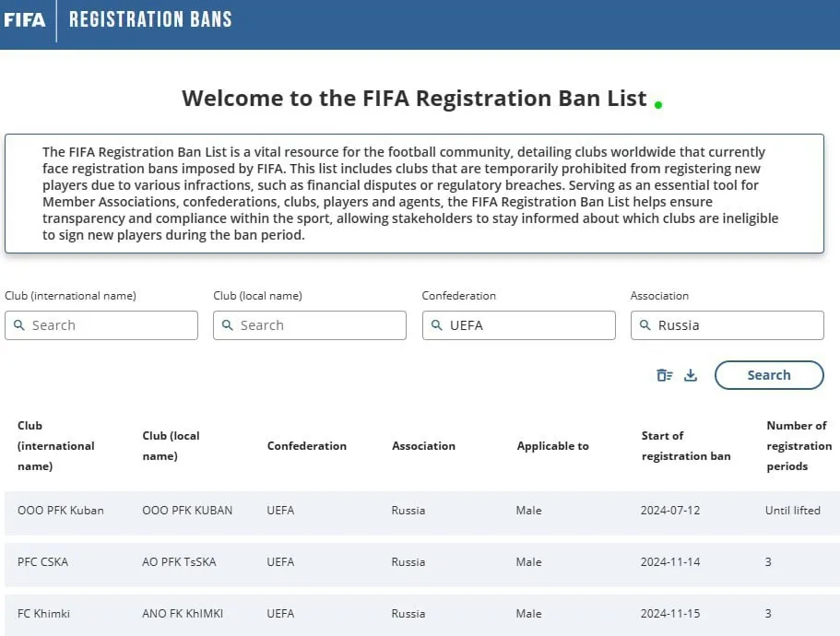The width and height of the screenshot is (840, 636).
Task: Focus the Club (local name) search box
Action: click(x=310, y=325)
